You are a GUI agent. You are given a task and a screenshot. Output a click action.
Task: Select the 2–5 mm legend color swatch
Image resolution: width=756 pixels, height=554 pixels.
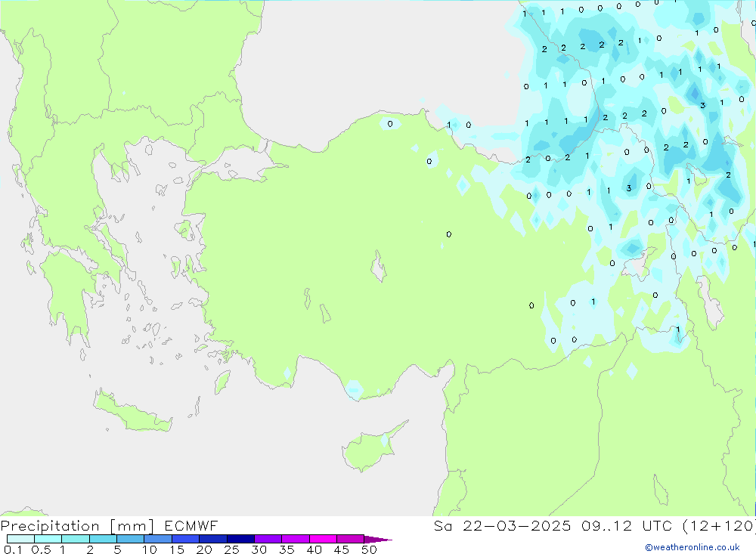click(x=103, y=539)
